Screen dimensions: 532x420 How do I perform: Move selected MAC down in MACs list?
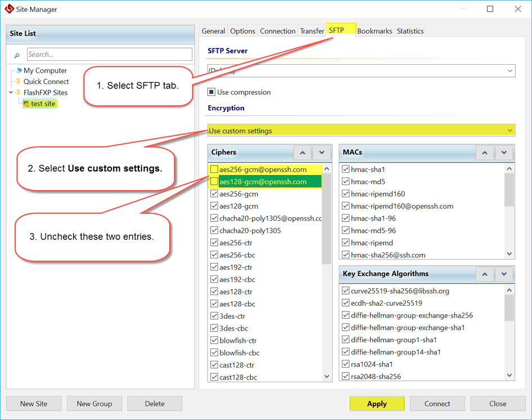pos(504,153)
